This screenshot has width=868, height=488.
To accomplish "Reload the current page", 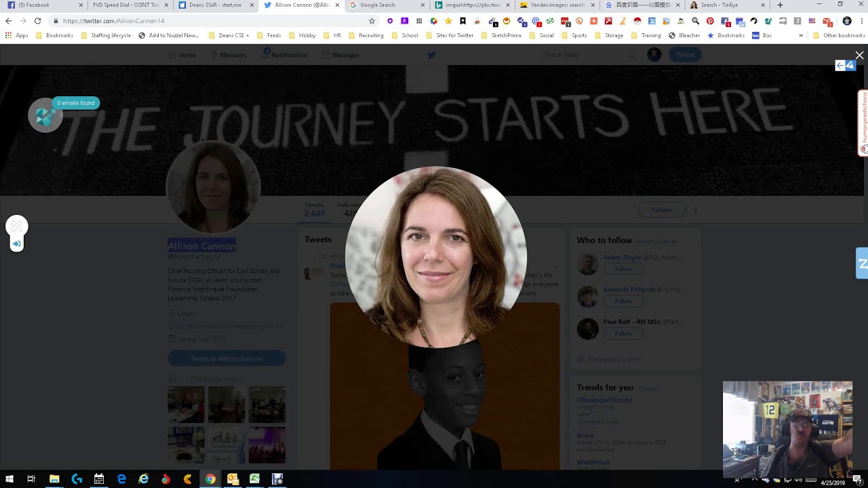I will coord(37,21).
